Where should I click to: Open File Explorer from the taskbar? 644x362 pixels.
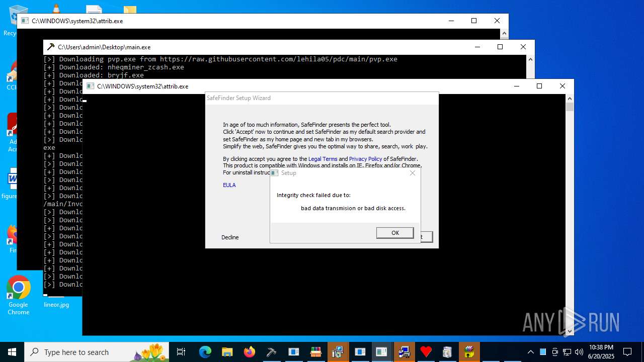[227, 352]
